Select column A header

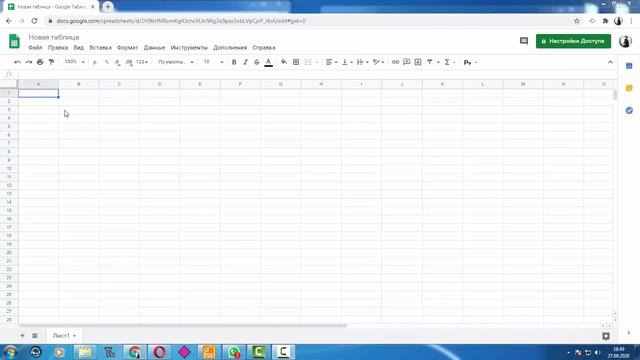(38, 84)
